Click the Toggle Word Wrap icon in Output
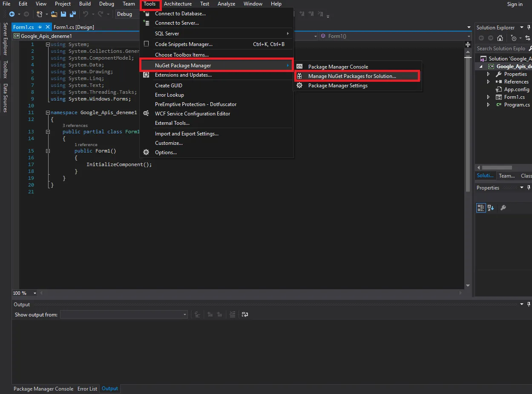Viewport: 532px width, 394px height. tap(245, 314)
